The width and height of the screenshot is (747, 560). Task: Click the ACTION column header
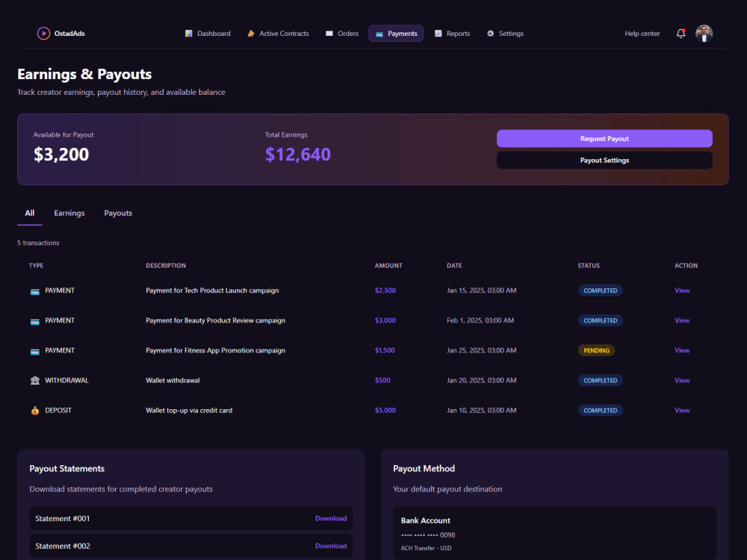pos(686,266)
